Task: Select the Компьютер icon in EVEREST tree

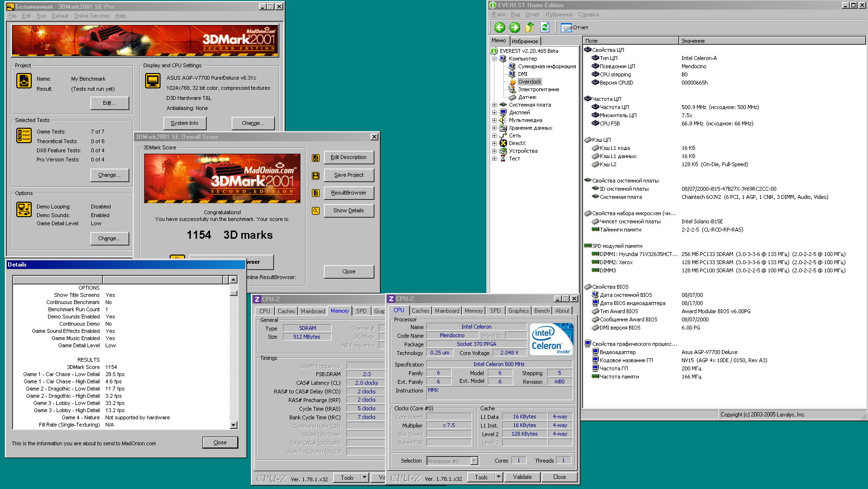Action: pos(503,59)
